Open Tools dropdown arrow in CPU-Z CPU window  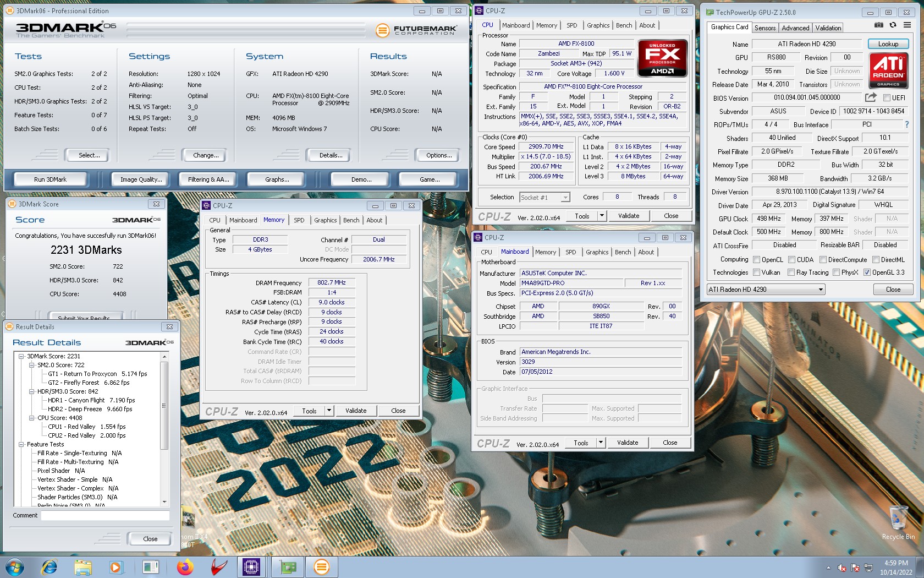click(x=602, y=216)
